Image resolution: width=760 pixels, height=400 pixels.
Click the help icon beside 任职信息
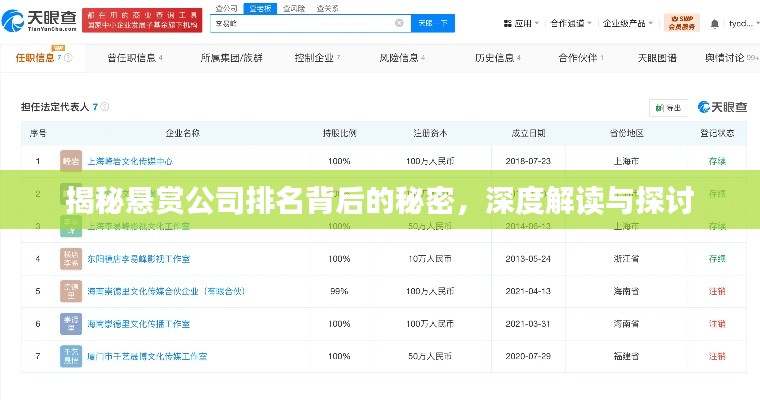click(x=68, y=58)
